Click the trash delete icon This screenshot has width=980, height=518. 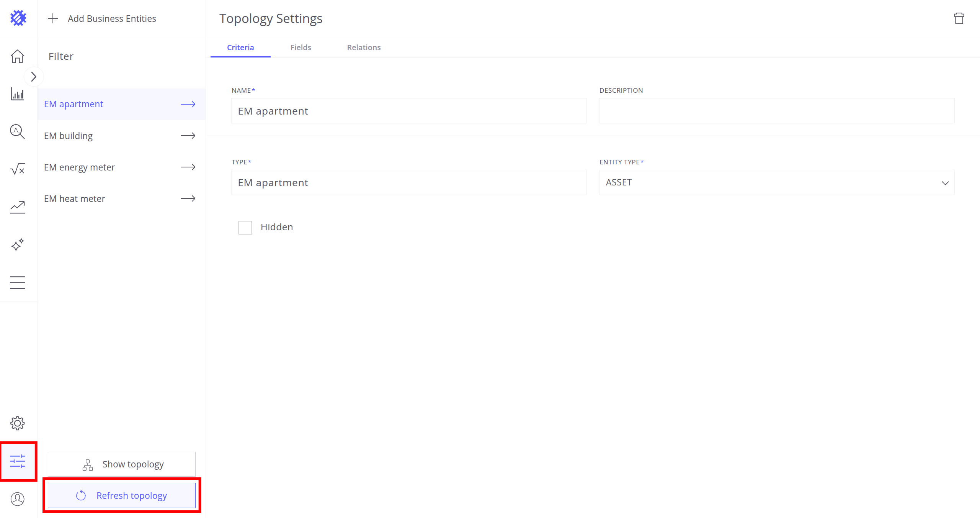point(959,18)
